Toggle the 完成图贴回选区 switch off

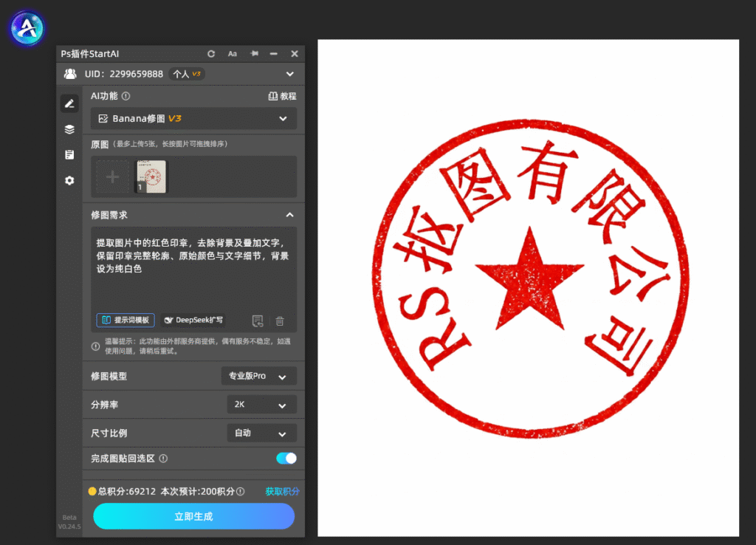click(x=286, y=459)
